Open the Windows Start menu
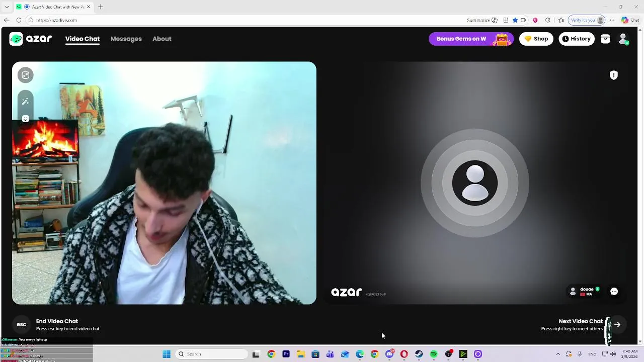The width and height of the screenshot is (644, 362). [166, 354]
